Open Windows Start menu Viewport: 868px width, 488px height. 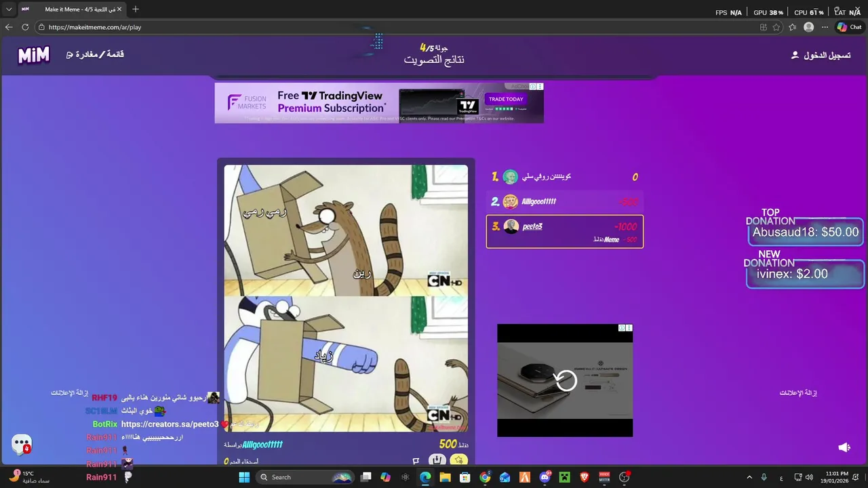point(244,477)
